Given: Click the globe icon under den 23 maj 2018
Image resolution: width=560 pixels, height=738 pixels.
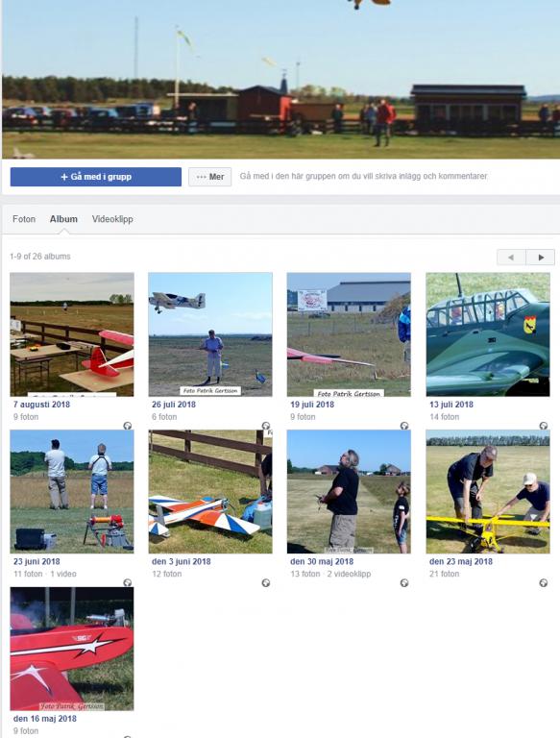Looking at the screenshot, I should click(544, 582).
